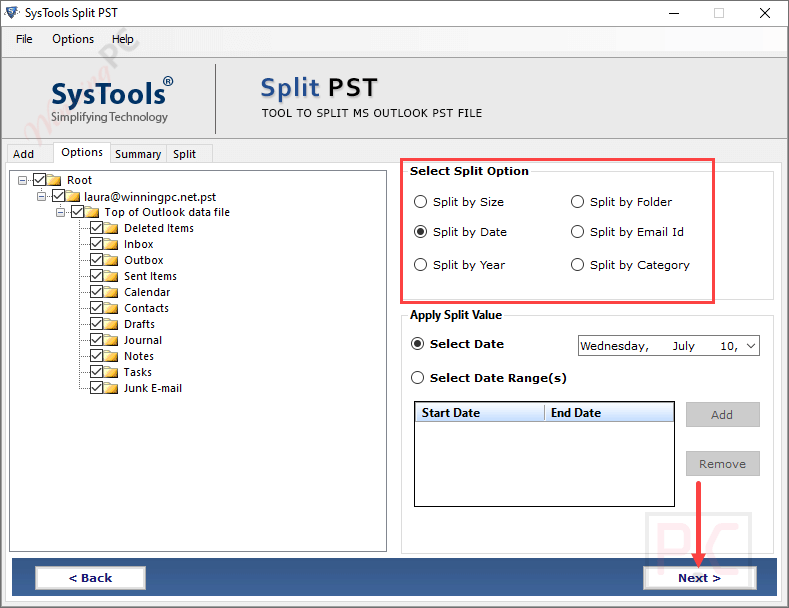Select the Split by Folder radio button
Screen dimensions: 789x608
point(577,202)
